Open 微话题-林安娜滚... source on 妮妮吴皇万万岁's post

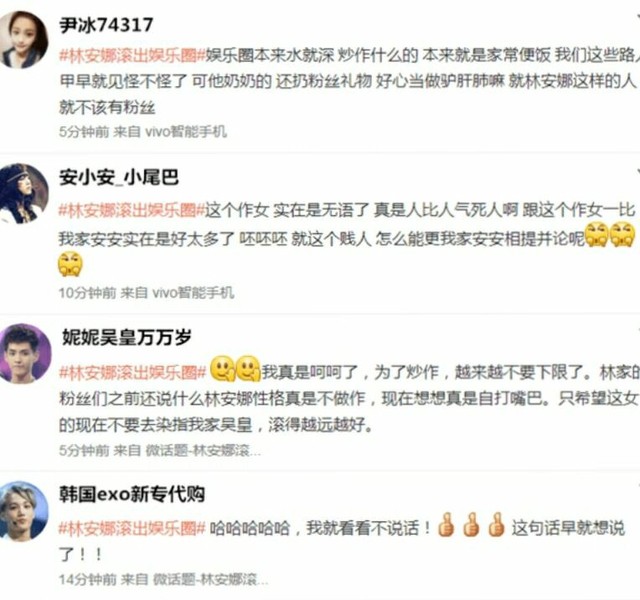[203, 451]
